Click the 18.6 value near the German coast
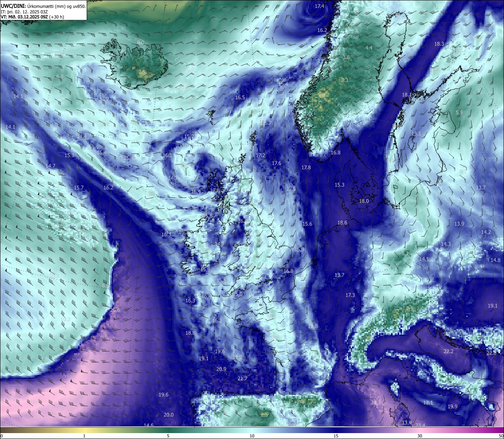Image resolution: width=504 pixels, height=439 pixels. (343, 223)
